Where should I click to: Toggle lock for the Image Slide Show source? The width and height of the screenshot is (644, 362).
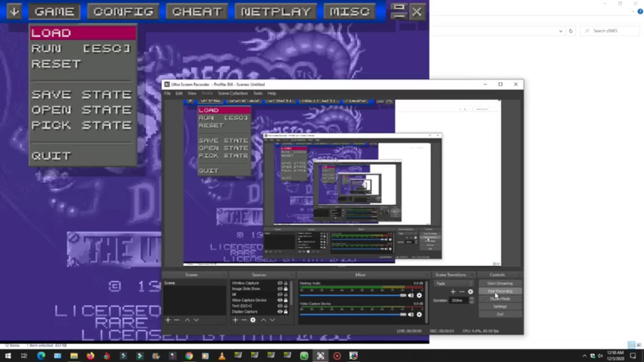286,289
